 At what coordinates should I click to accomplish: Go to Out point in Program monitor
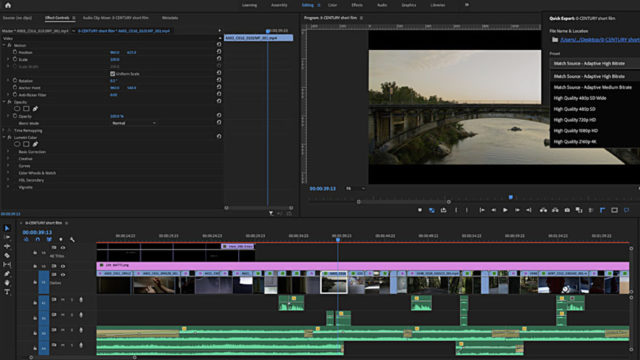[529, 210]
